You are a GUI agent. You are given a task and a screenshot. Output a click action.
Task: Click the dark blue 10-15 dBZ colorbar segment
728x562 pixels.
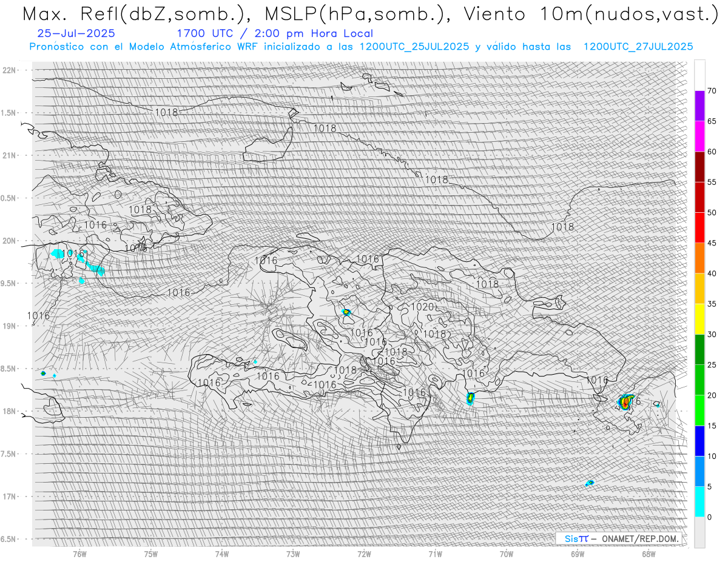click(699, 441)
